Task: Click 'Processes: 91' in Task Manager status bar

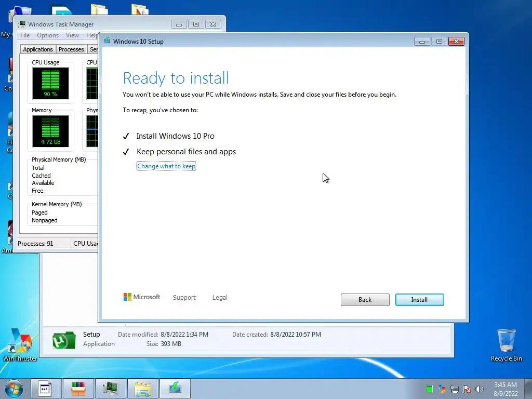Action: coord(35,244)
